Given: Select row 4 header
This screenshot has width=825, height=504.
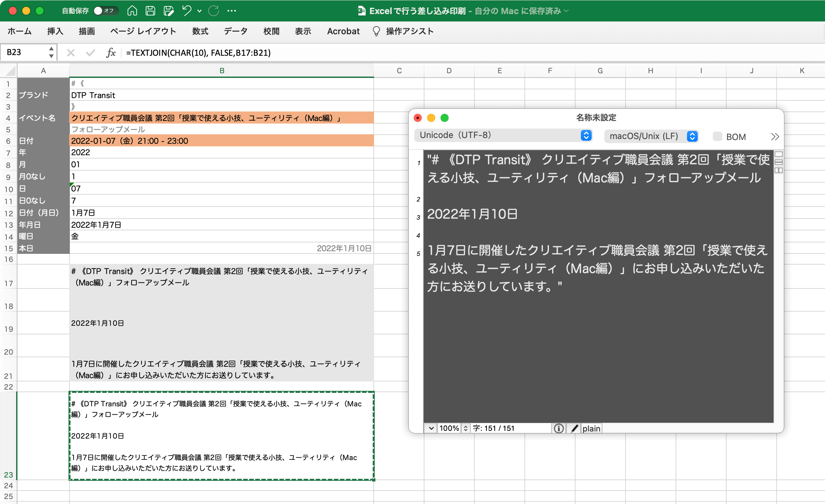Looking at the screenshot, I should [x=8, y=118].
